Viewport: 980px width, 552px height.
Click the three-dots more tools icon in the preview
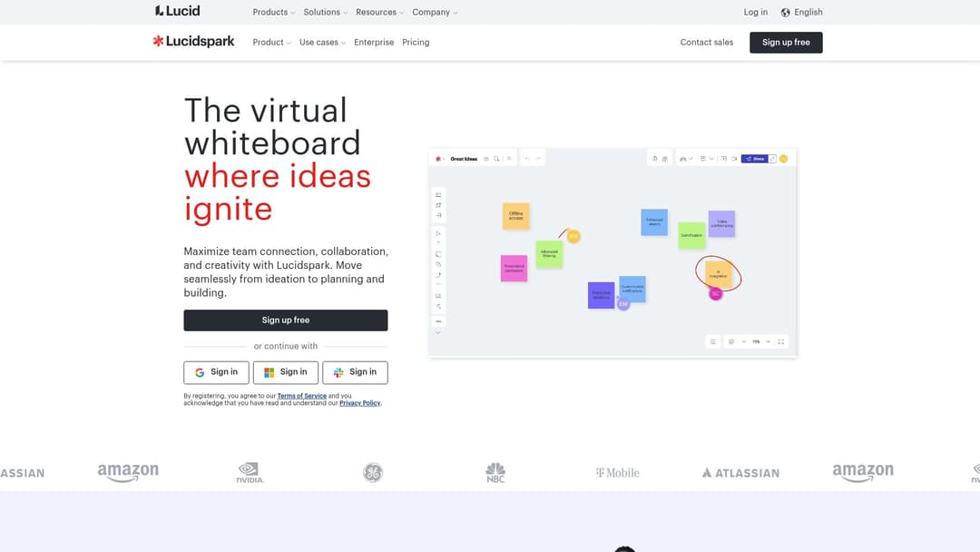pos(439,321)
